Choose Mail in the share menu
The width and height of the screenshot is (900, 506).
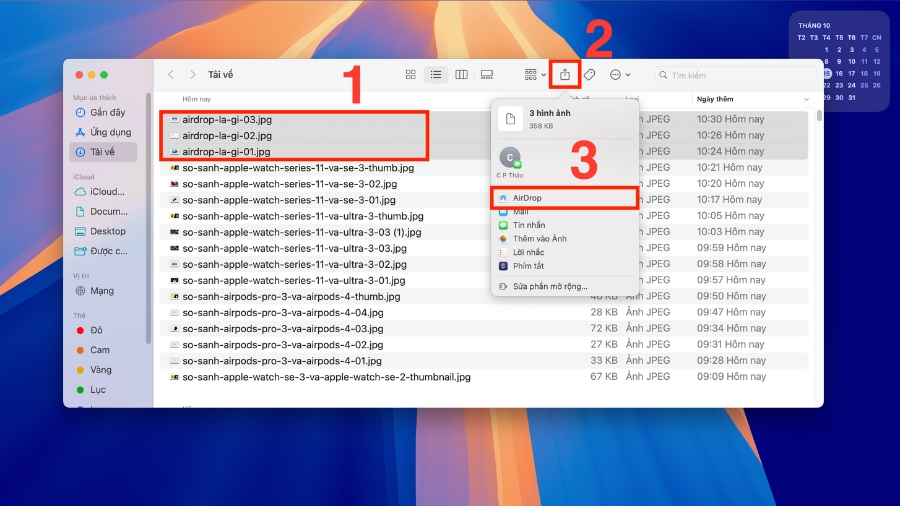click(x=520, y=212)
